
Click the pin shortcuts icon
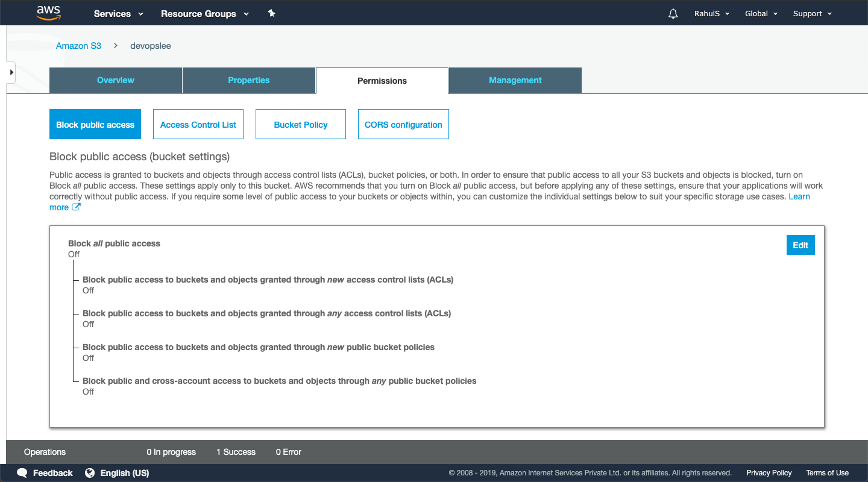(x=272, y=13)
